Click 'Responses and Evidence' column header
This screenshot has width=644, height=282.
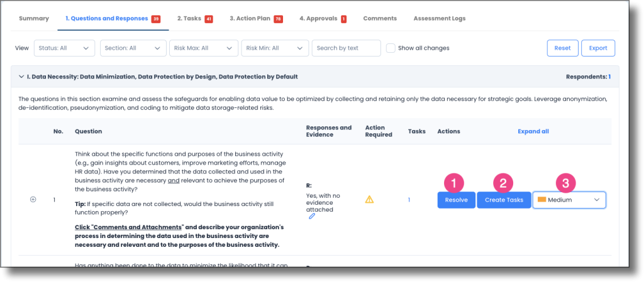click(x=329, y=131)
